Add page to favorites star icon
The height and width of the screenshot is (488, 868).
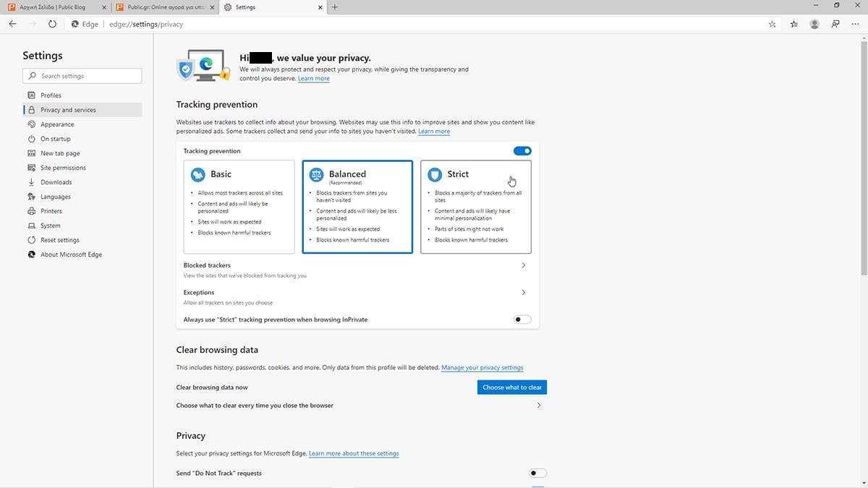click(772, 24)
